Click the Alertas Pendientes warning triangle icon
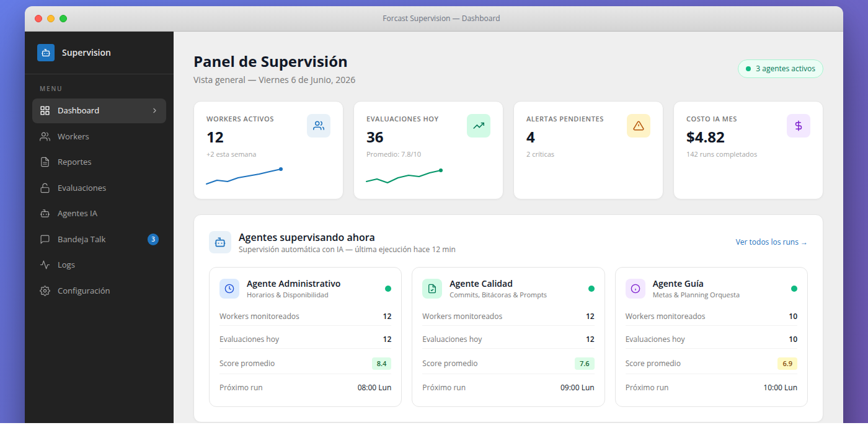The width and height of the screenshot is (868, 446). [639, 126]
